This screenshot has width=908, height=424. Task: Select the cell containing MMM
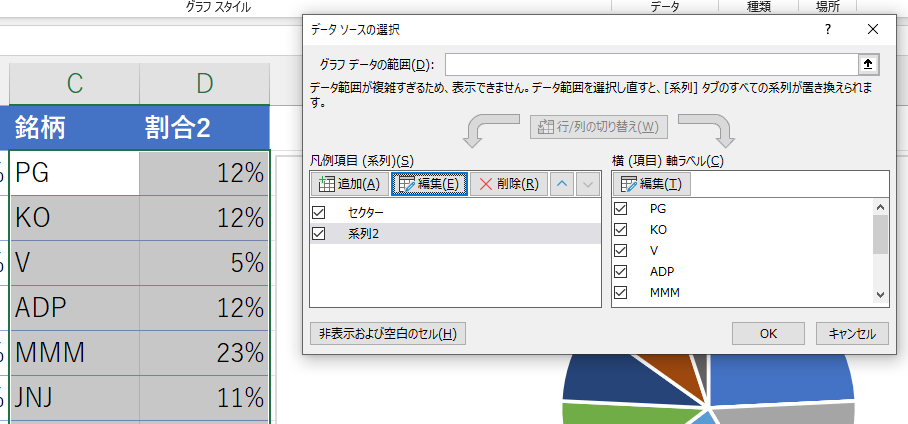(74, 353)
